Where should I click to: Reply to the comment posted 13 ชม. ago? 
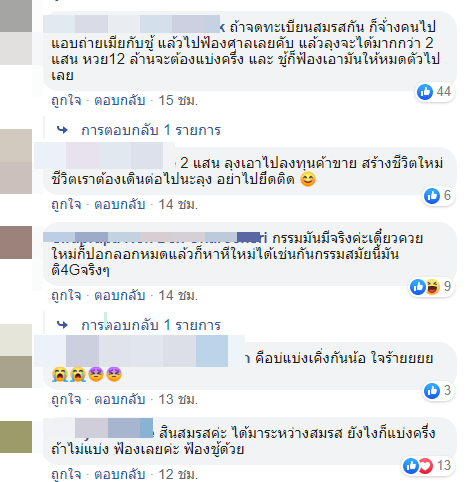click(x=120, y=399)
